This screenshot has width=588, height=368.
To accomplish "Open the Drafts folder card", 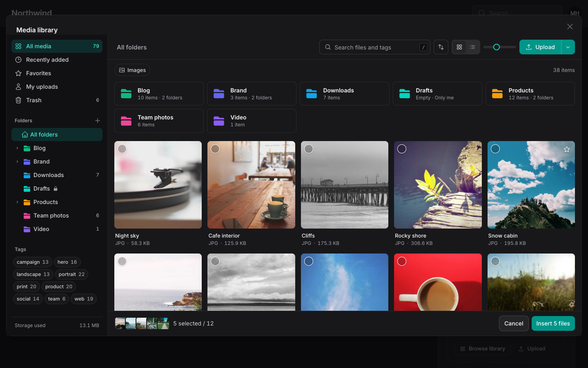I will [437, 94].
